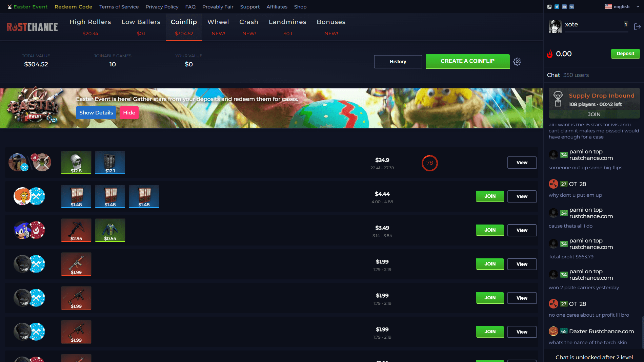Viewport: 644px width, 362px height.
Task: Open the Steam icon in the top bar
Action: [x=549, y=6]
